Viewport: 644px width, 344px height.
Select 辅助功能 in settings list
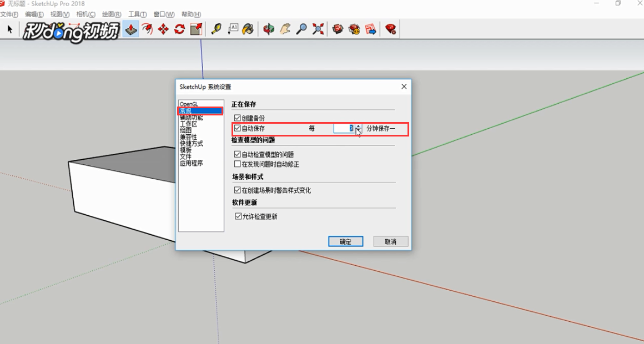[192, 118]
